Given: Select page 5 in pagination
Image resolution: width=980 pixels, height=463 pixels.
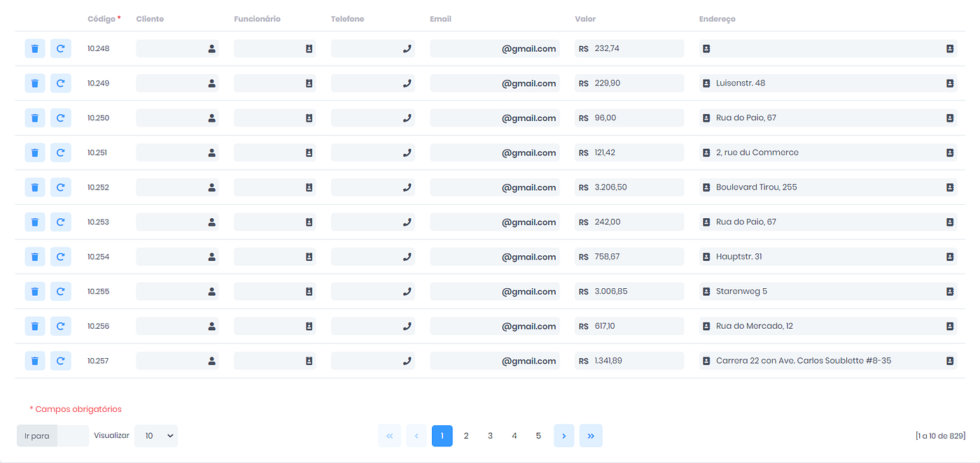Looking at the screenshot, I should 538,435.
